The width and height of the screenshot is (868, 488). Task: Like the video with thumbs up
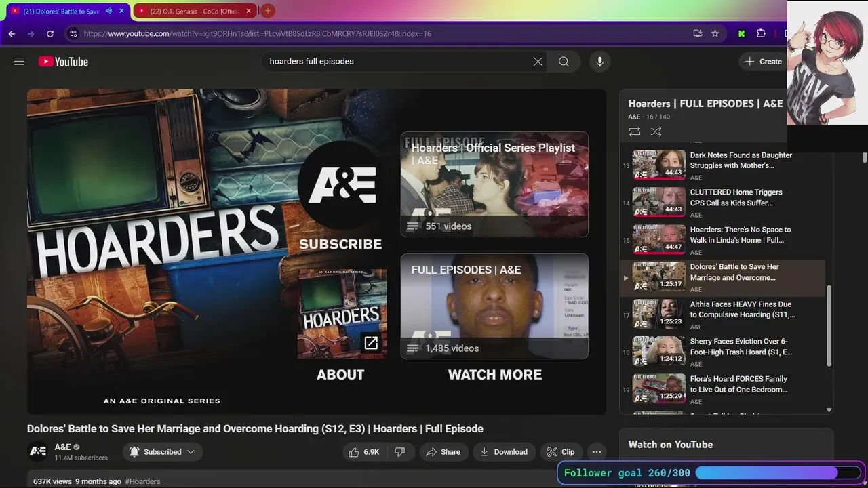pos(365,452)
